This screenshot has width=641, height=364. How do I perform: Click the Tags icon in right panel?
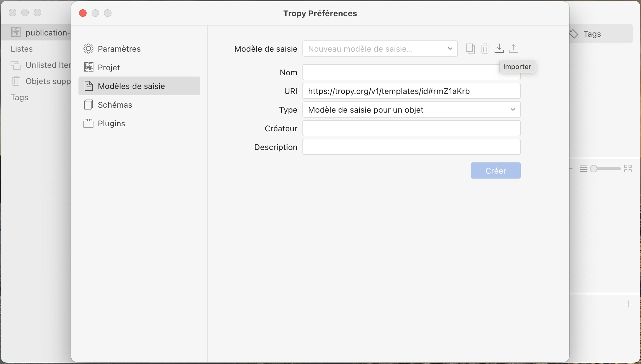573,34
